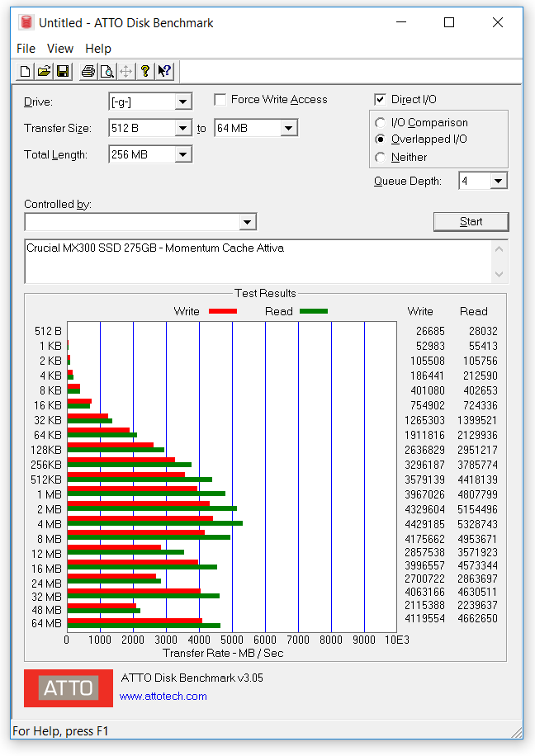Click the New file toolbar icon
Viewport: 535px width, 756px height.
pos(25,72)
